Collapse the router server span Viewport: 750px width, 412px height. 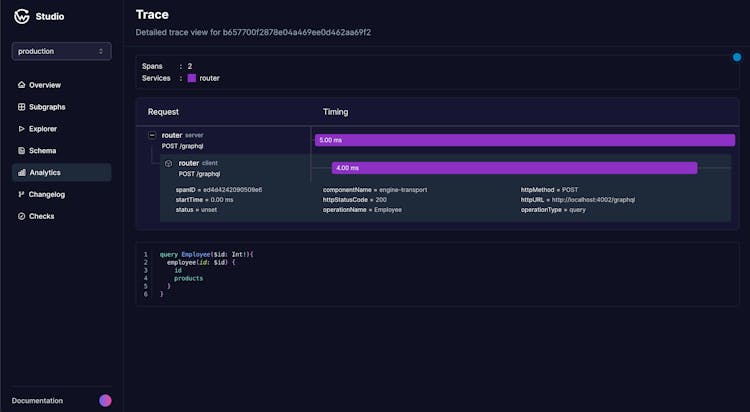tap(152, 135)
